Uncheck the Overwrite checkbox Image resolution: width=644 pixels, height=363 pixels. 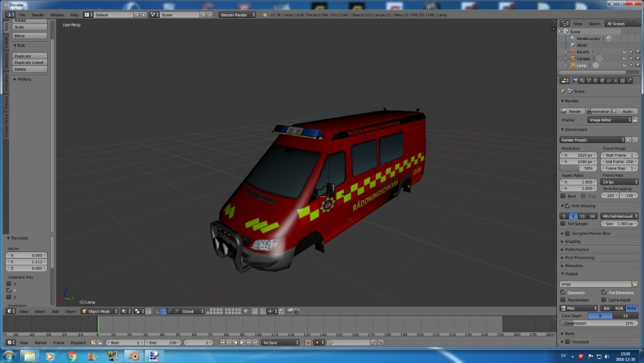(563, 292)
